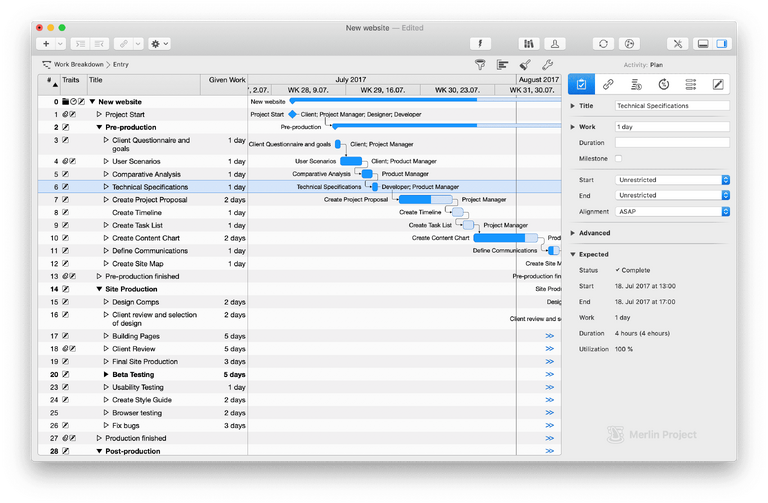768x503 pixels.
Task: Click the wrench settings icon
Action: click(x=547, y=64)
